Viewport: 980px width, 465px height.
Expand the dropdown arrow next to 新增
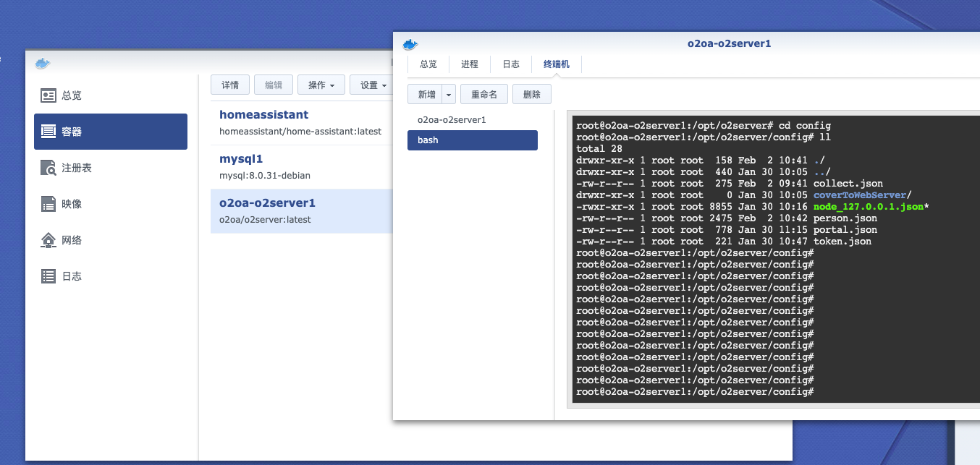click(449, 95)
